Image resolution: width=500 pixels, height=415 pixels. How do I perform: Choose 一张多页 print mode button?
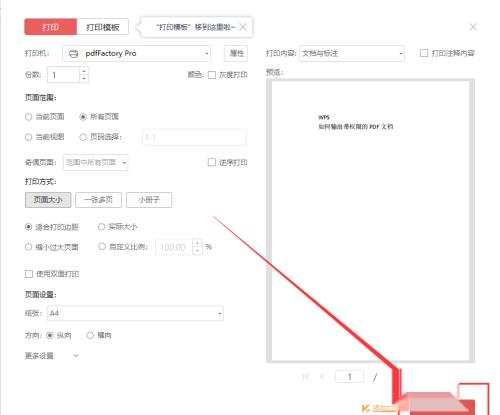[99, 200]
